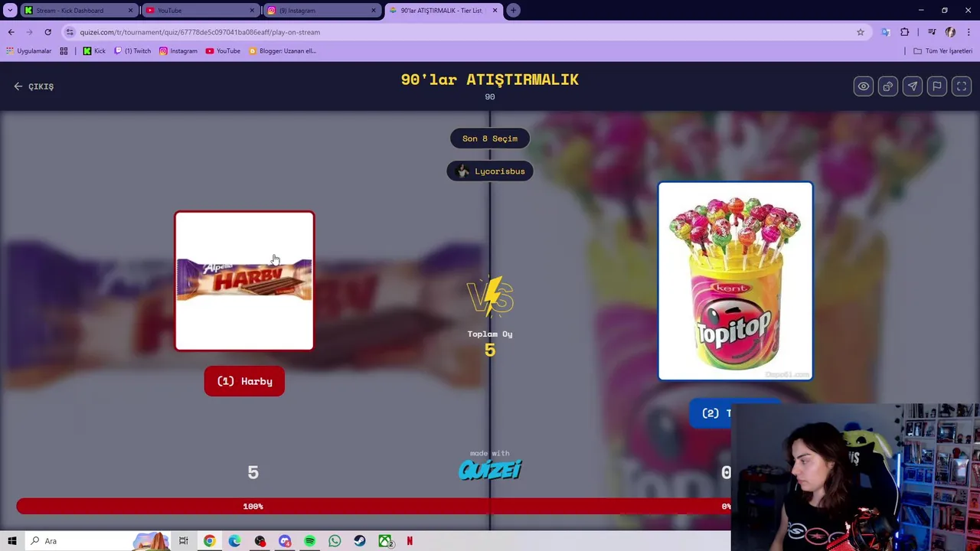The height and width of the screenshot is (551, 980).
Task: Close the Instagram browser tab
Action: (x=374, y=11)
